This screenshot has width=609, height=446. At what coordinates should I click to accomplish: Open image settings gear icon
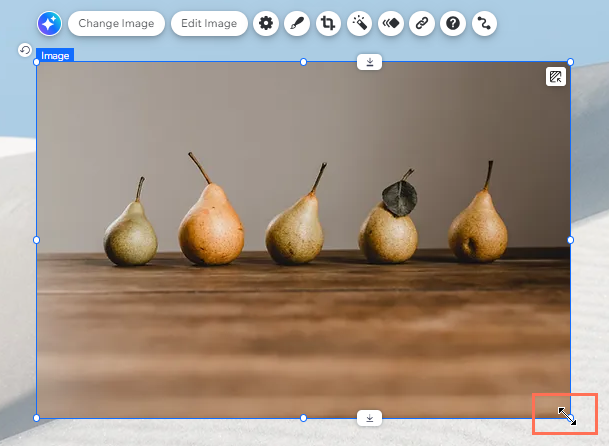(266, 24)
